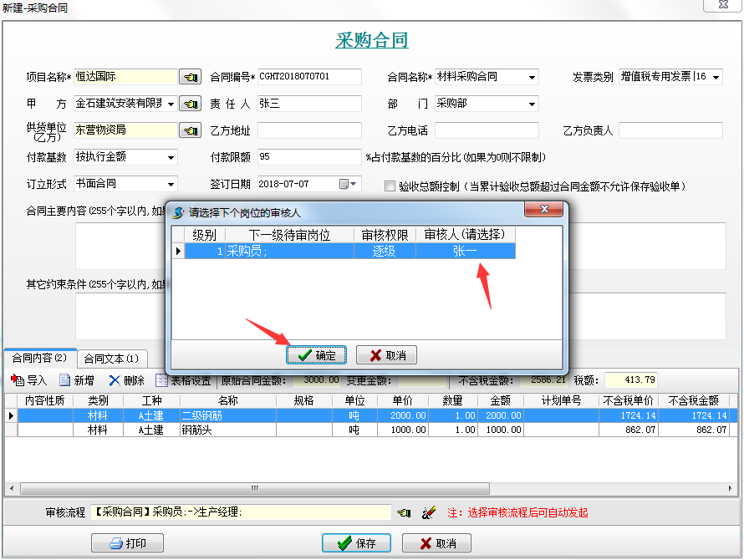Click the 付款限额 input field
The width and height of the screenshot is (744, 560).
309,157
